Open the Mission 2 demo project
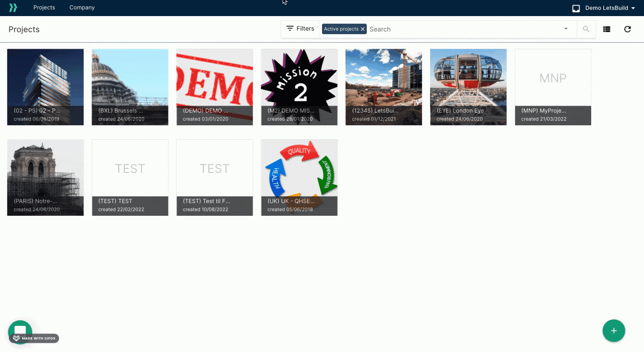 coord(299,86)
